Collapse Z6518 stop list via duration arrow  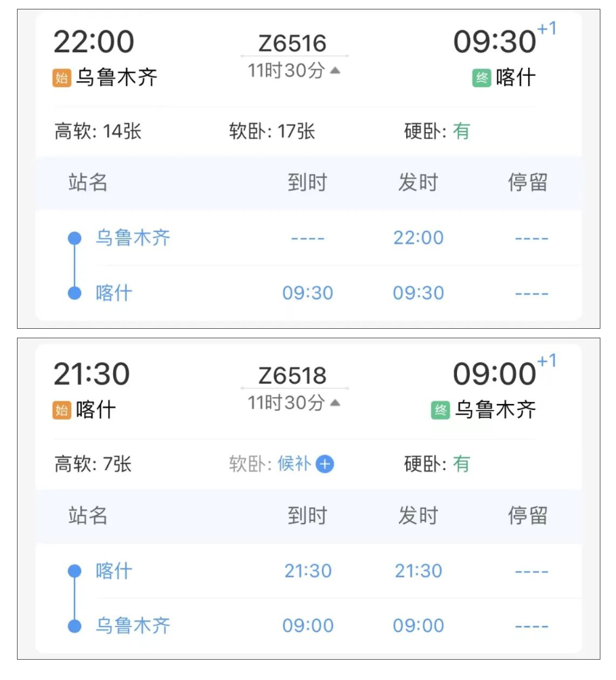click(335, 403)
